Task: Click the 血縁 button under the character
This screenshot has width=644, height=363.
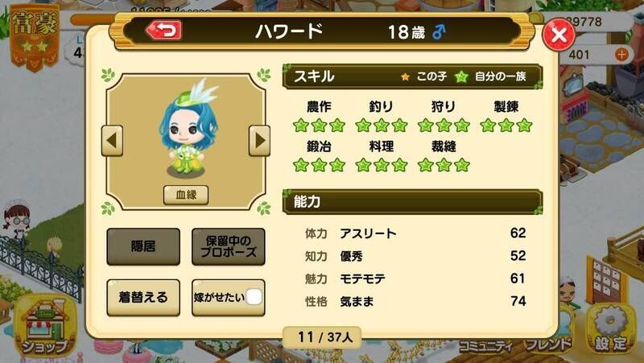Action: click(x=186, y=195)
